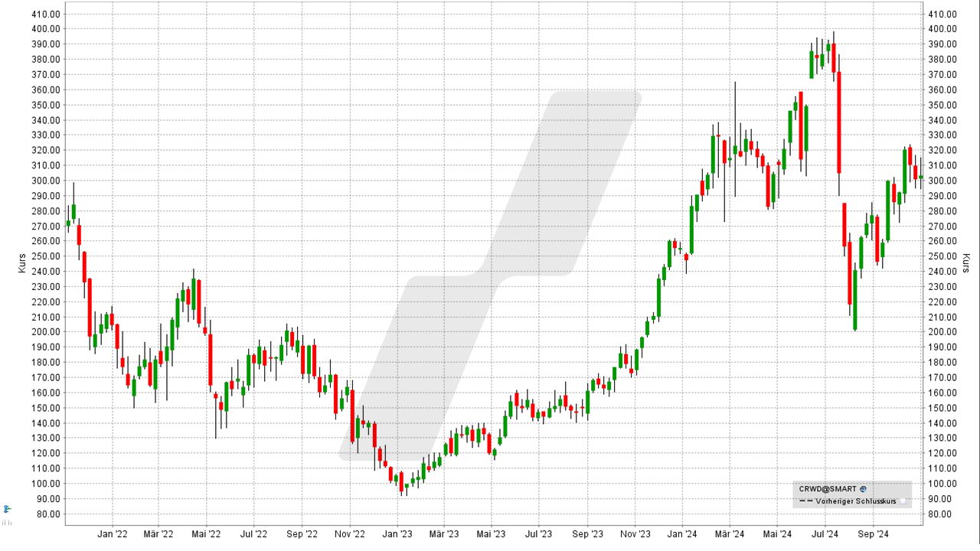Click the blue axis-scale icon at bottom left
Screen dimensions: 980x551
pyautogui.click(x=7, y=509)
